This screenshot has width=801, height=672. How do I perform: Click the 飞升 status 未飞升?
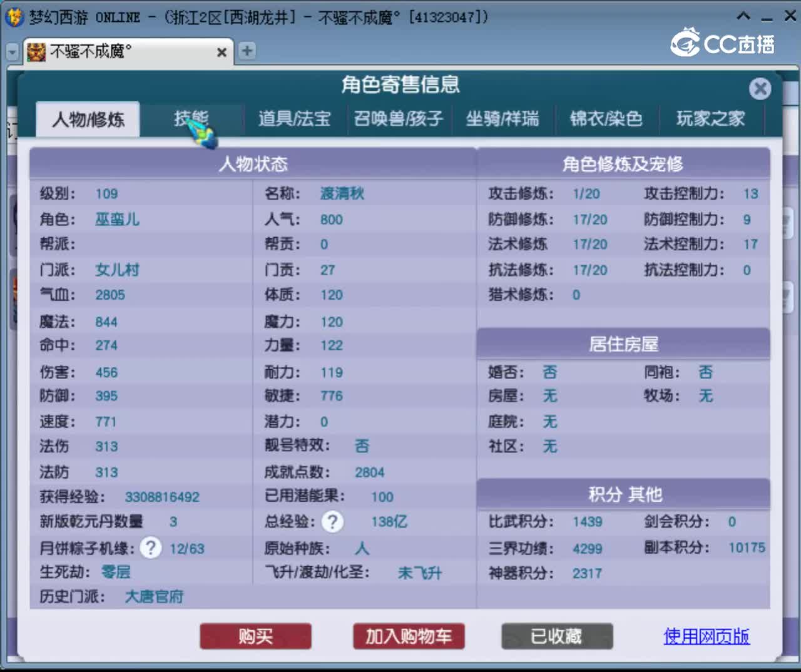(x=420, y=573)
